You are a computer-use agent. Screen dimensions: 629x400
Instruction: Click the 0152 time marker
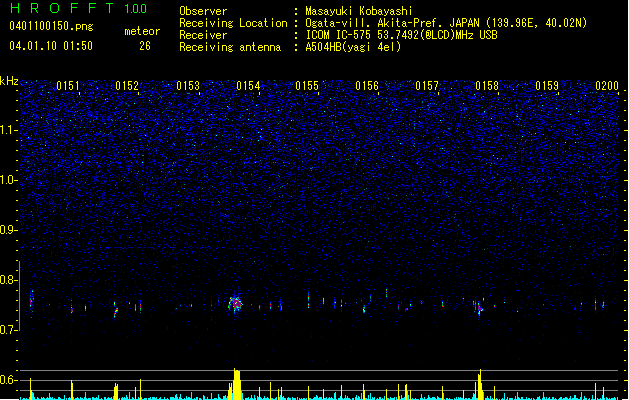[127, 86]
